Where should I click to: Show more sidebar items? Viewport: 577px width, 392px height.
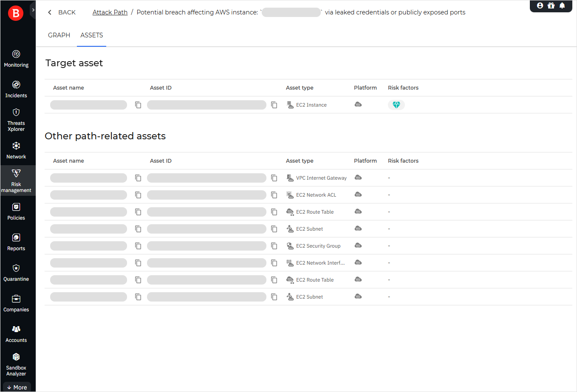click(17, 387)
